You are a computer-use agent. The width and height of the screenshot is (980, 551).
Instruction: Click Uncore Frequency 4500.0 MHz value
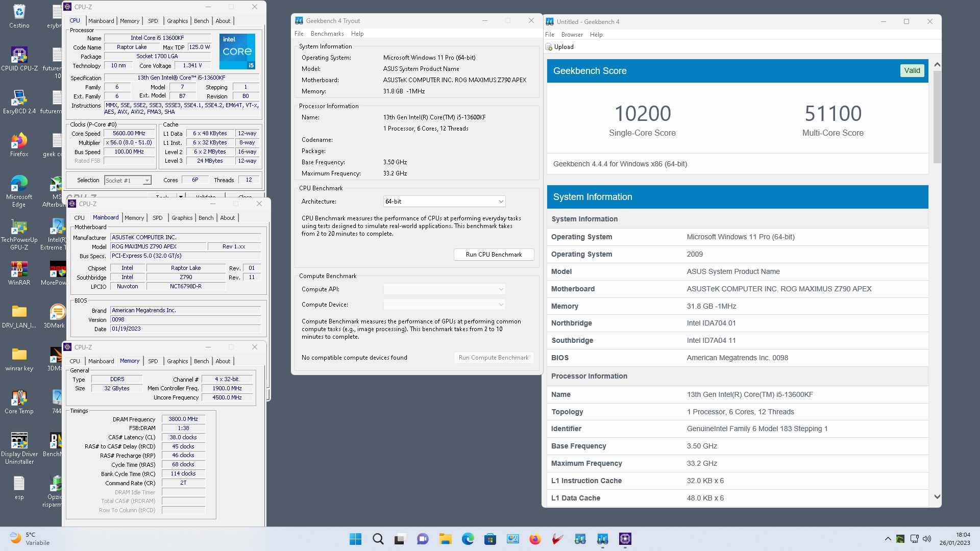coord(227,398)
